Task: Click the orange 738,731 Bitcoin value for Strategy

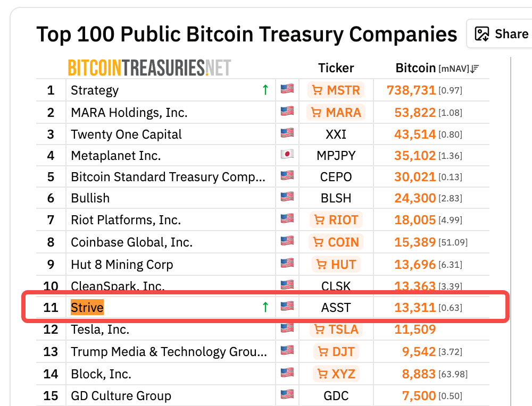Action: pyautogui.click(x=412, y=90)
